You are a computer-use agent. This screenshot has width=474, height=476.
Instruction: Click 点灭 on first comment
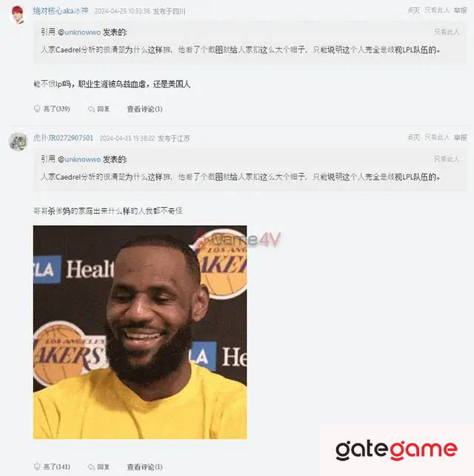tap(413, 10)
